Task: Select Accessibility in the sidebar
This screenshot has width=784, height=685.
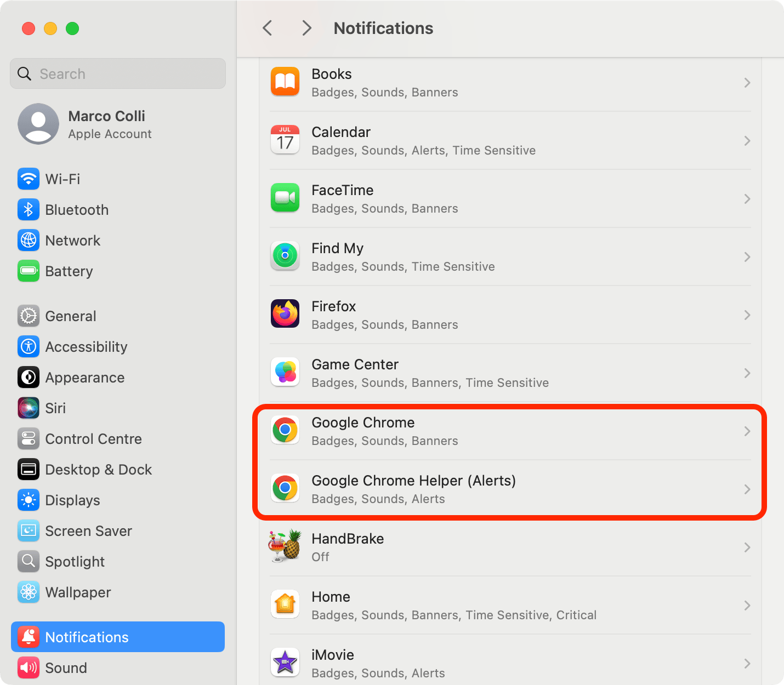Action: [118, 347]
